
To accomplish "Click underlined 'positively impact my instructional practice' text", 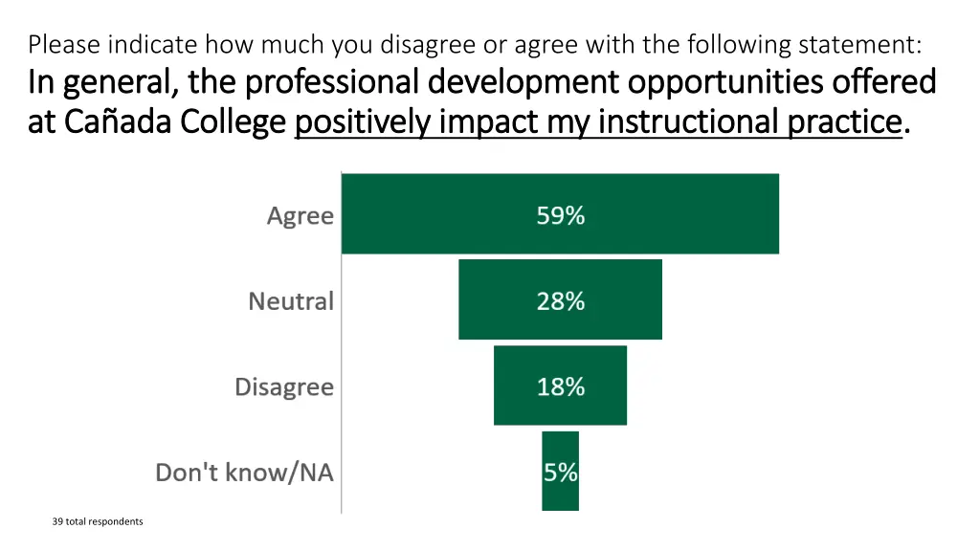I will tap(598, 122).
